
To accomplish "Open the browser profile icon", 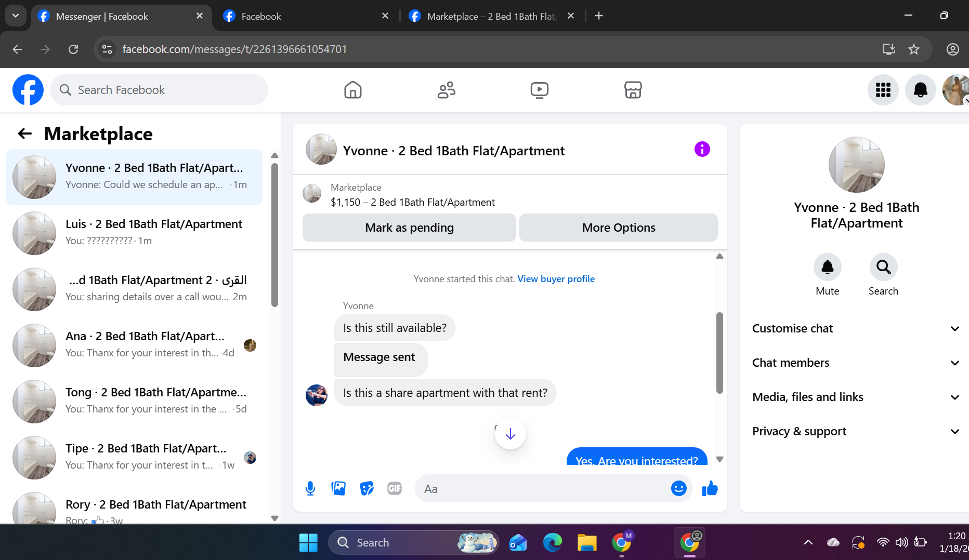I will tap(952, 49).
